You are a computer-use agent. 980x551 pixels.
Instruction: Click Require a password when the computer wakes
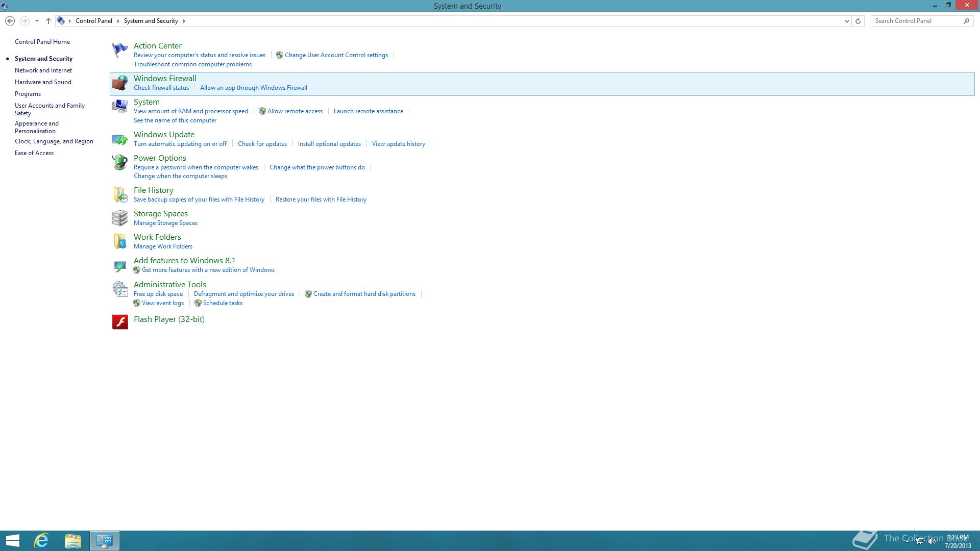(196, 167)
